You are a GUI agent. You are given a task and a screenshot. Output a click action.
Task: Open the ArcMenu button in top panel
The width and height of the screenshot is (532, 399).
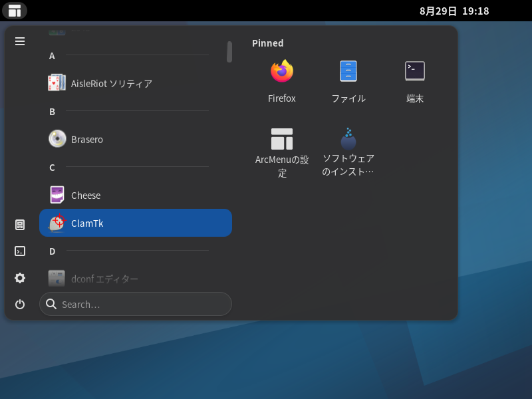[x=15, y=11]
